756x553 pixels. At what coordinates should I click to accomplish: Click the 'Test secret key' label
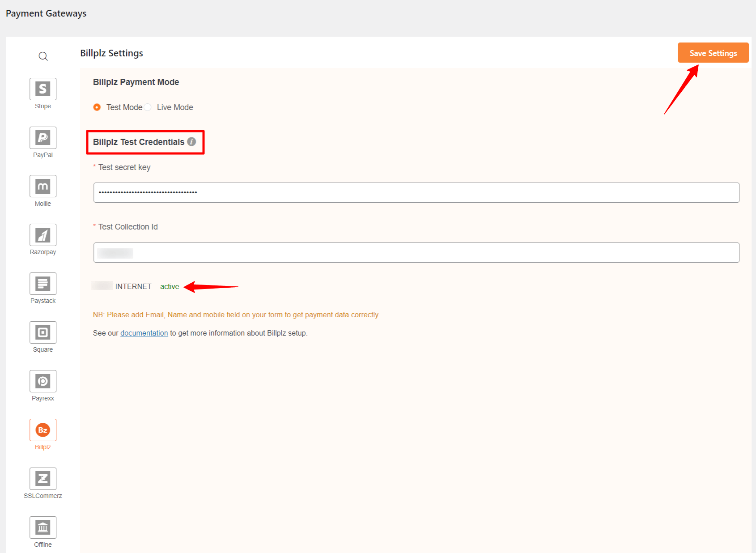124,167
